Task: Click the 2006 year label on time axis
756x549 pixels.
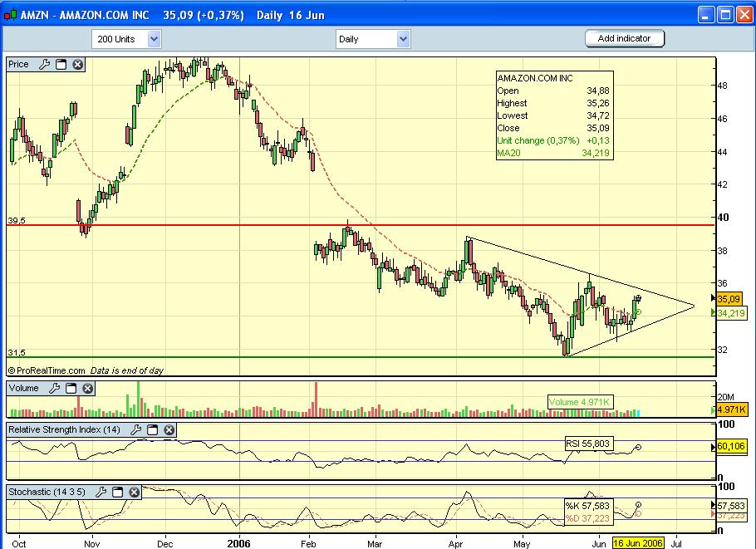Action: (239, 543)
